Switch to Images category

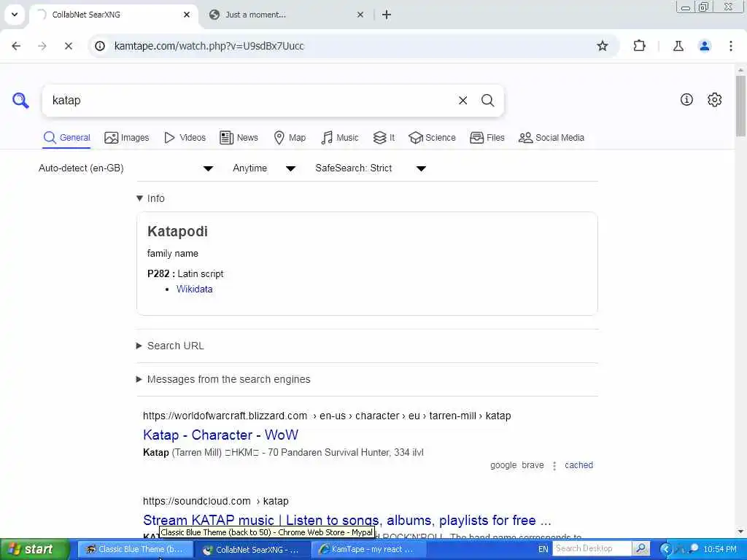point(126,138)
